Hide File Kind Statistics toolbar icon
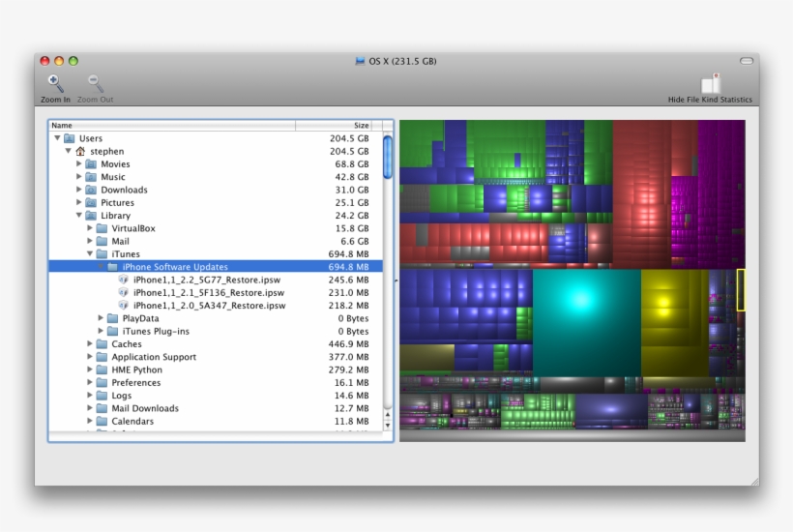This screenshot has width=793, height=532. pos(710,83)
